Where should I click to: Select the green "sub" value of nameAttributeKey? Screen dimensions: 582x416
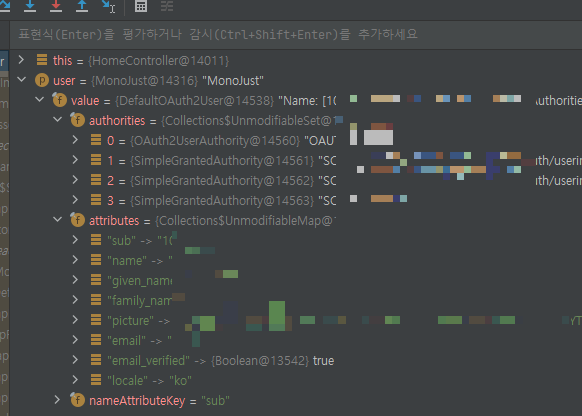coord(215,401)
